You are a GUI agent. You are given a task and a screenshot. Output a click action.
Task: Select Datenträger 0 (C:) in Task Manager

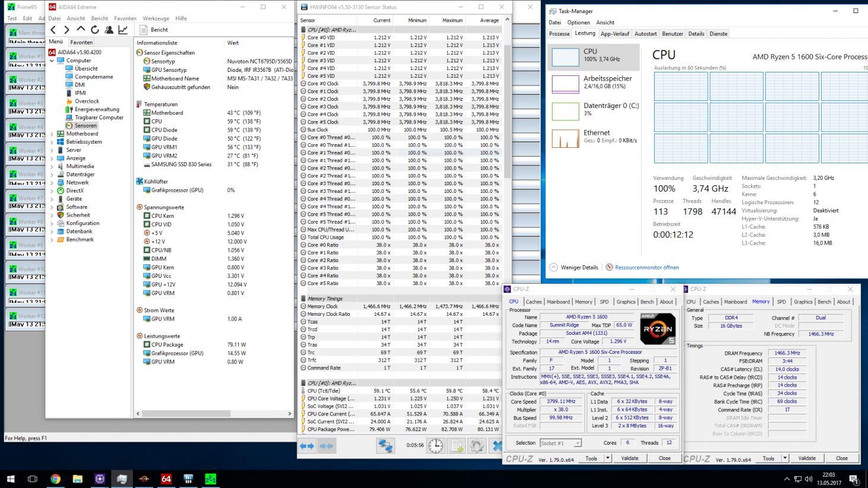[x=593, y=110]
